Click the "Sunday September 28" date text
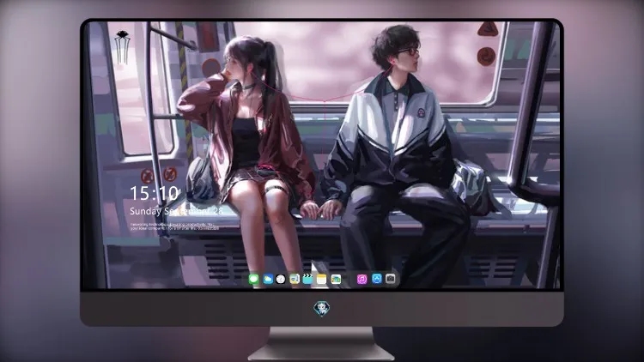 click(176, 211)
